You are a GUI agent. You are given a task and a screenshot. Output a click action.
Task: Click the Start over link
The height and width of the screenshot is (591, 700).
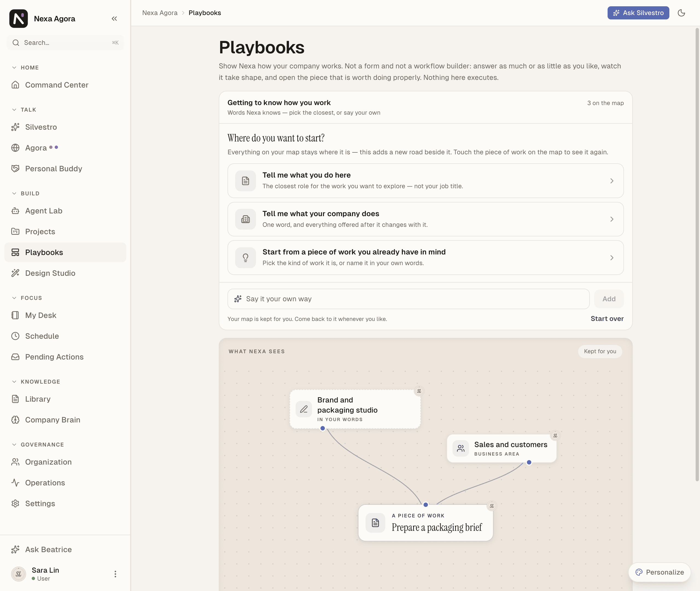607,318
